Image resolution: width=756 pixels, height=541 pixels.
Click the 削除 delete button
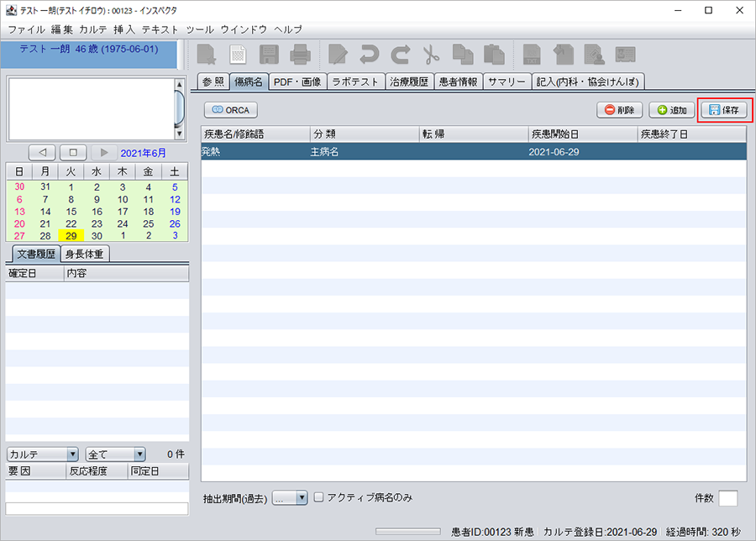620,110
